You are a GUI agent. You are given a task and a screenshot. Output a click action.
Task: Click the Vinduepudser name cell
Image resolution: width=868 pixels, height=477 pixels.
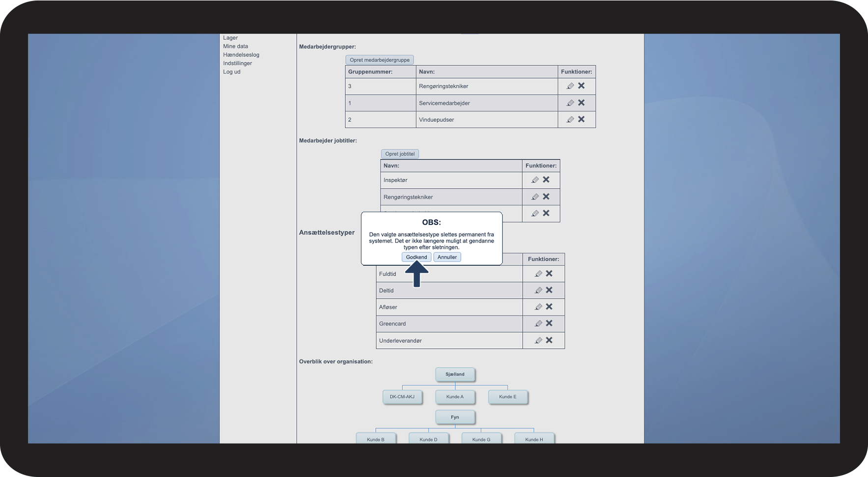click(487, 120)
